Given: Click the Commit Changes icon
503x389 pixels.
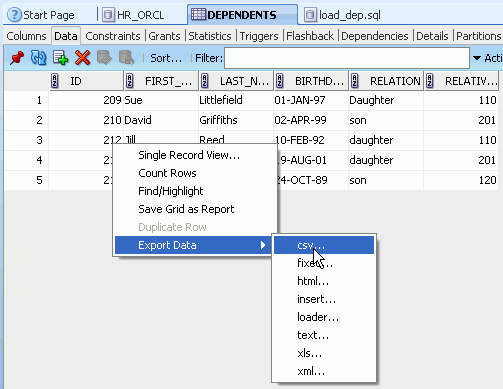Looking at the screenshot, I should pyautogui.click(x=104, y=58).
